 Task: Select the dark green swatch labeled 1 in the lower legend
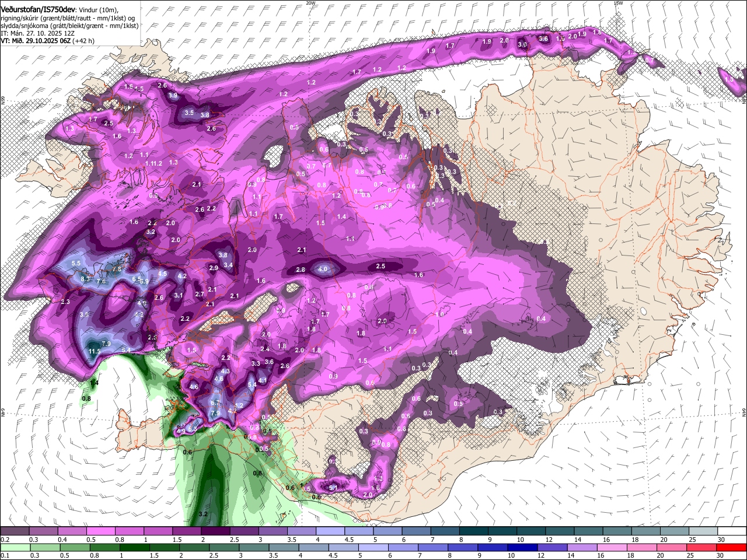tap(135, 547)
